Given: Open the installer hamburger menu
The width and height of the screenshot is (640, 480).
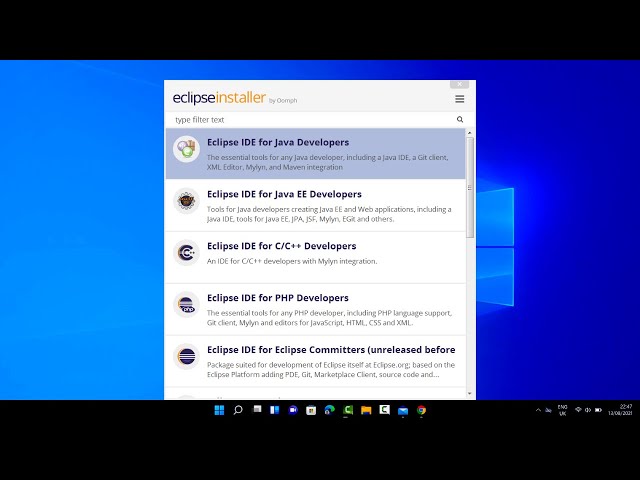Looking at the screenshot, I should coord(460,99).
